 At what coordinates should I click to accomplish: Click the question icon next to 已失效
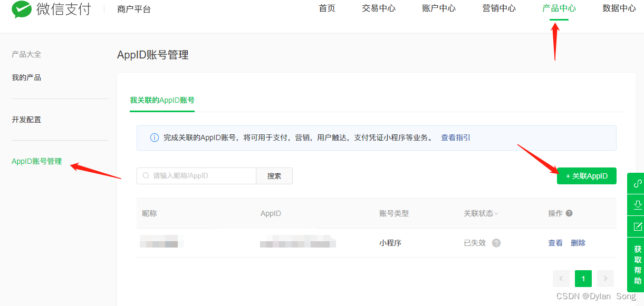pyautogui.click(x=496, y=243)
